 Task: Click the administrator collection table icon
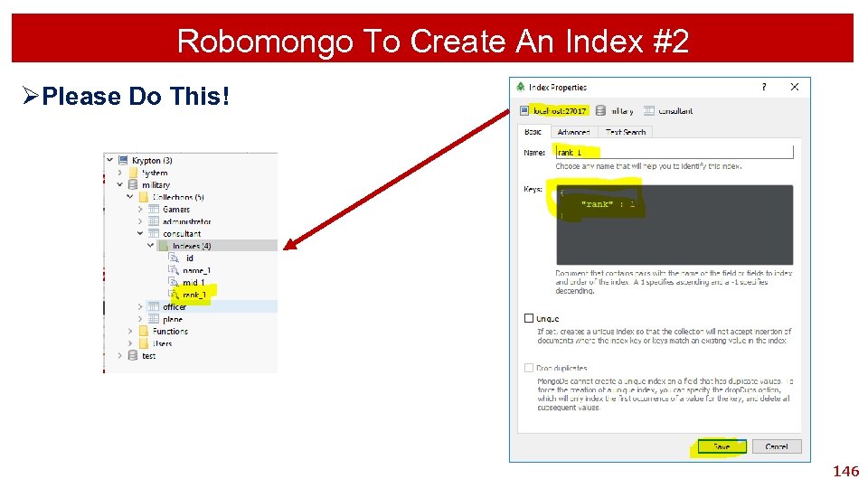point(154,221)
